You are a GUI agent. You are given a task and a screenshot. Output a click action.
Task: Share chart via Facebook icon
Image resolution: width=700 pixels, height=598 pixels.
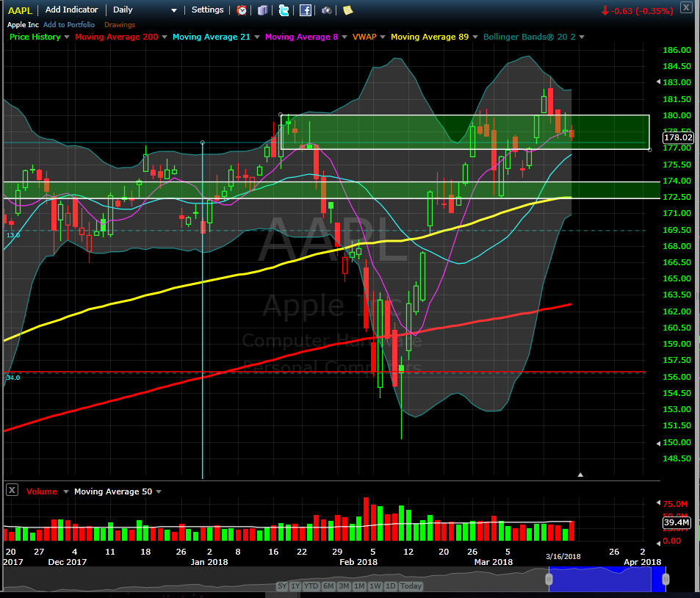click(306, 10)
